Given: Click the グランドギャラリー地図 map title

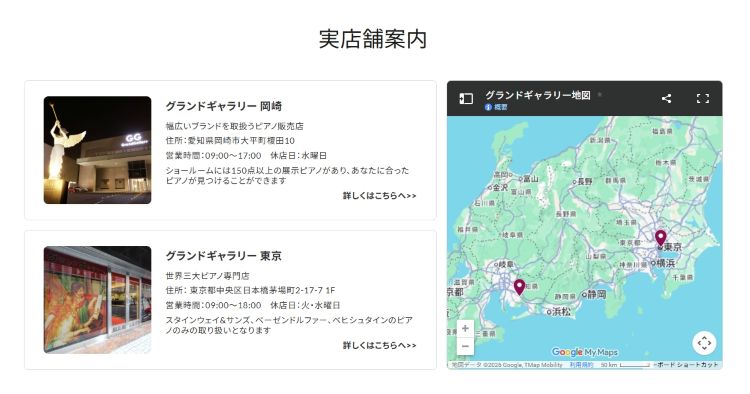Looking at the screenshot, I should 538,95.
